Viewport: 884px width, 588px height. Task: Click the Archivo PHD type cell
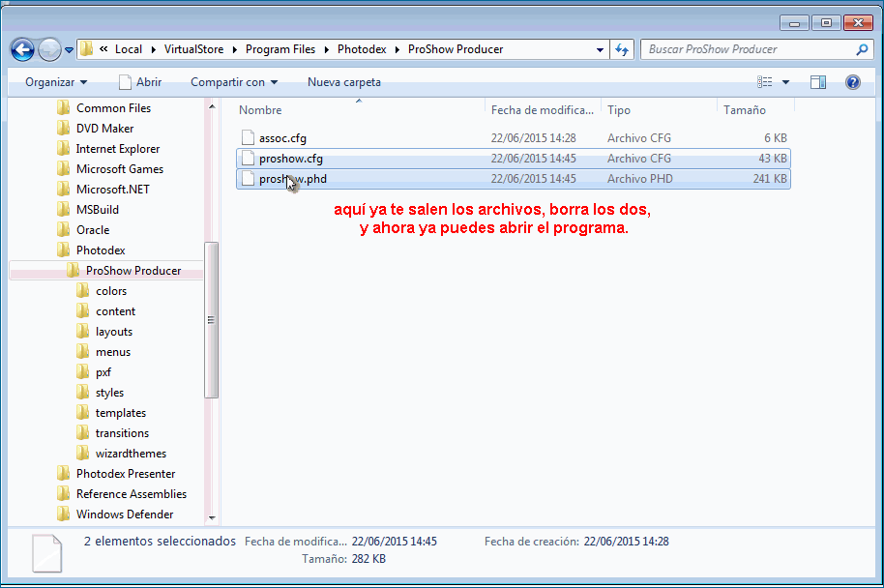coord(640,179)
